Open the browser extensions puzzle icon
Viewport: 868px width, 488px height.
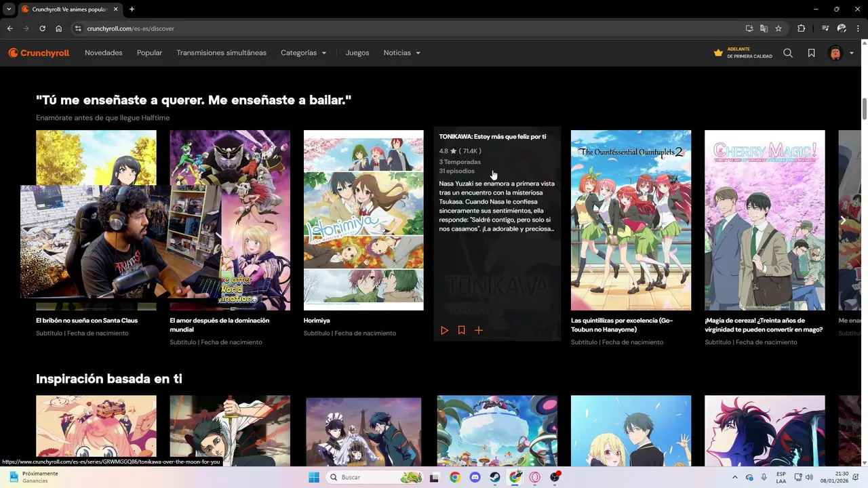pos(802,28)
